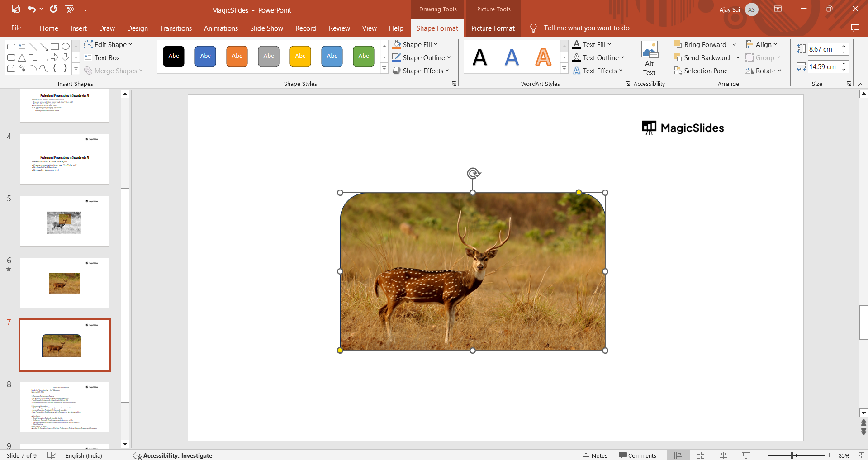Open the Picture Format tab
The height and width of the screenshot is (460, 868).
pos(493,28)
